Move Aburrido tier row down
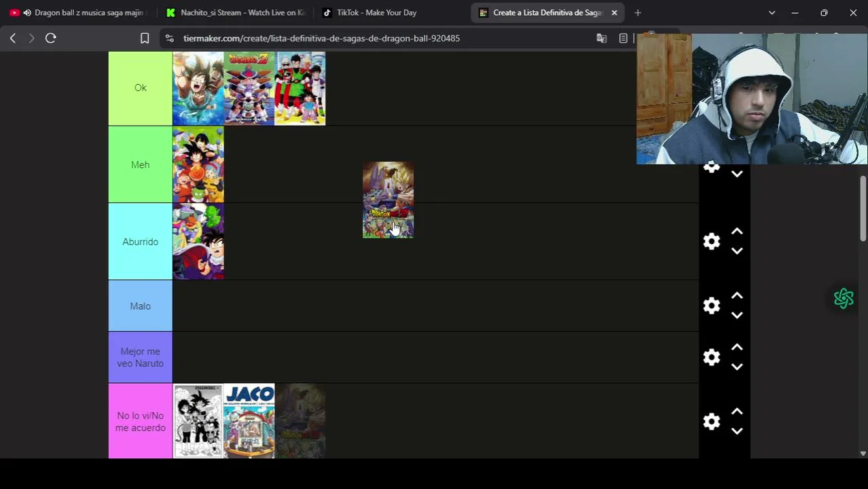The image size is (868, 489). coord(737,251)
